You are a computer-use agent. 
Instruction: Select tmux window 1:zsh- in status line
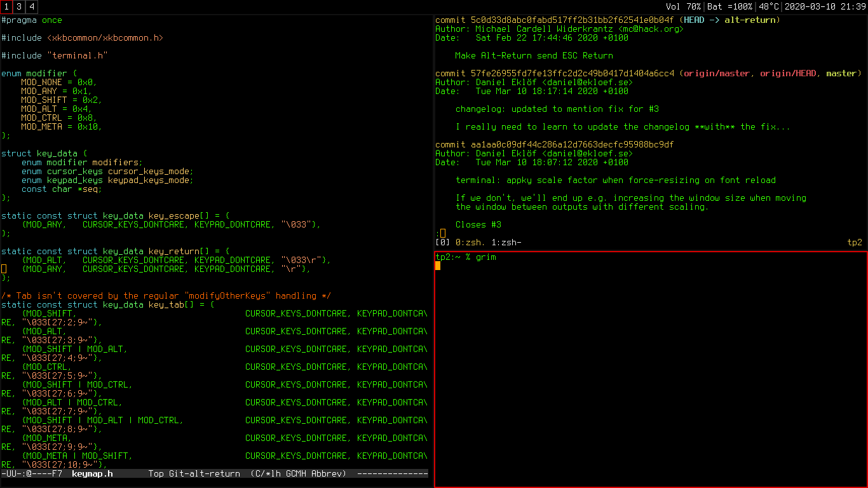pyautogui.click(x=506, y=242)
